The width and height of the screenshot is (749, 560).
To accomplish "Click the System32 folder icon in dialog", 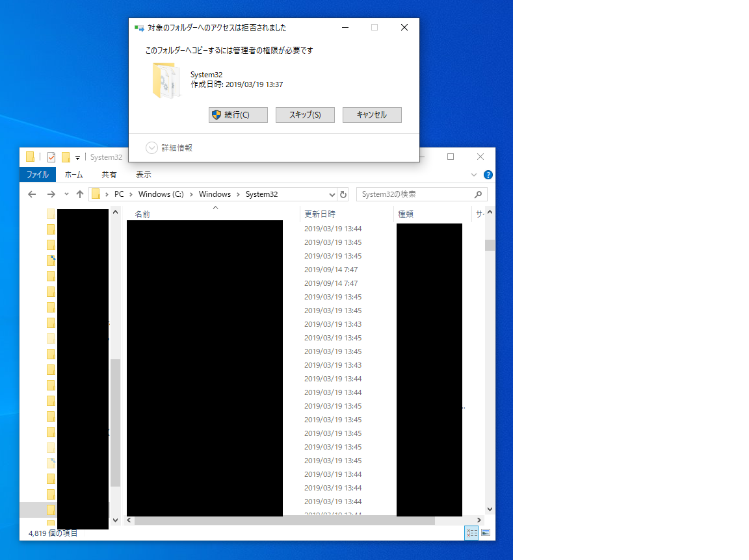I will pyautogui.click(x=166, y=81).
